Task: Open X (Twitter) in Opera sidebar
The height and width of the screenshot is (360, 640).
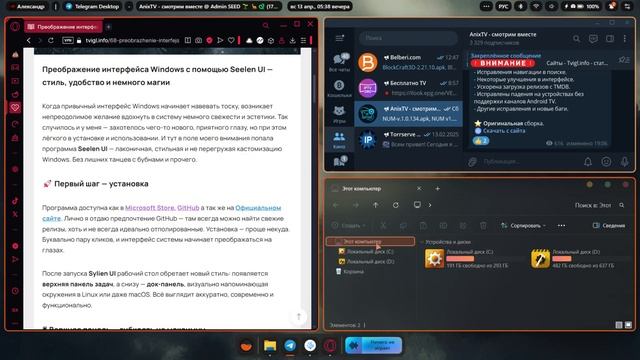Action: coord(15,214)
